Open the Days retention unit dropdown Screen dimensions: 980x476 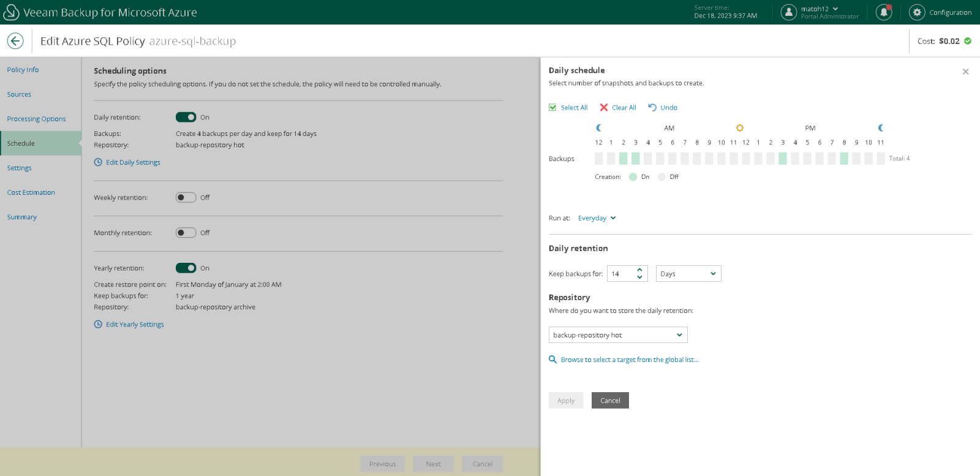[x=688, y=274]
